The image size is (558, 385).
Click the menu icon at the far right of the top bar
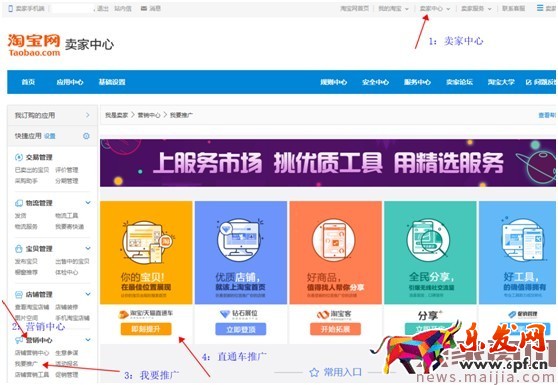pyautogui.click(x=540, y=8)
